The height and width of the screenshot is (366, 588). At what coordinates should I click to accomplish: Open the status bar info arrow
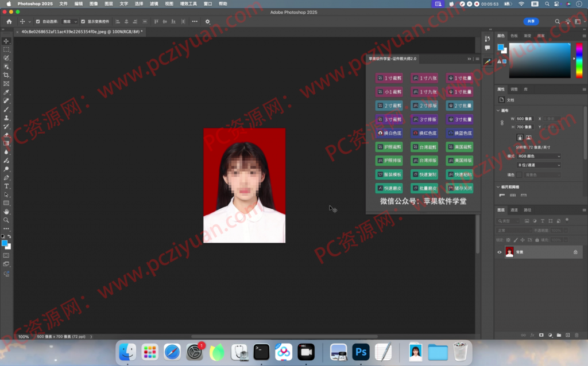pyautogui.click(x=91, y=337)
